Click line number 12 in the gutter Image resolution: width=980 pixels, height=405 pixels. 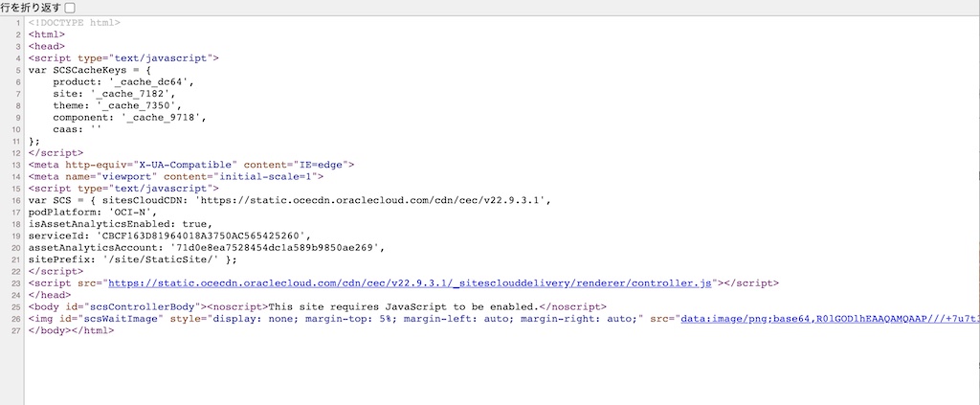[17, 152]
